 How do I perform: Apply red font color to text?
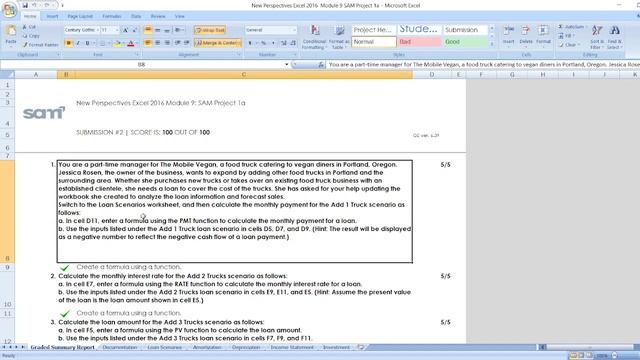pyautogui.click(x=131, y=43)
